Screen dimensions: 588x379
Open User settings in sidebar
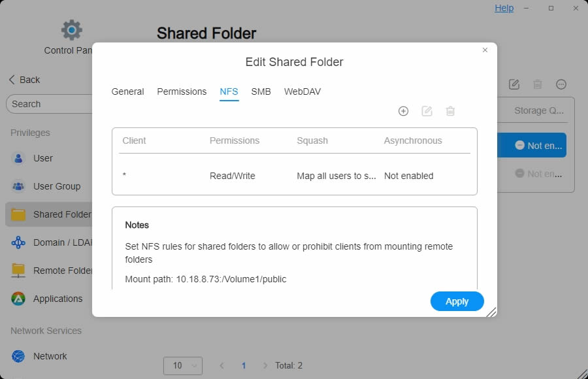(43, 158)
